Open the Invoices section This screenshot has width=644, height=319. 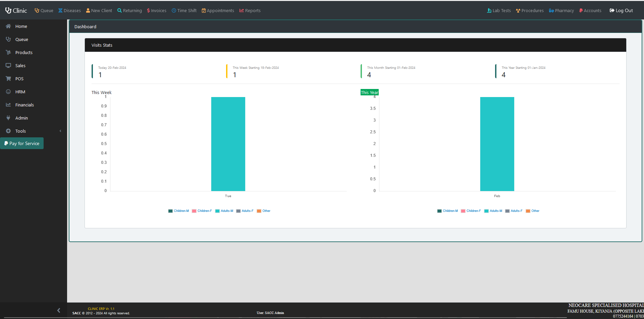[x=157, y=10]
